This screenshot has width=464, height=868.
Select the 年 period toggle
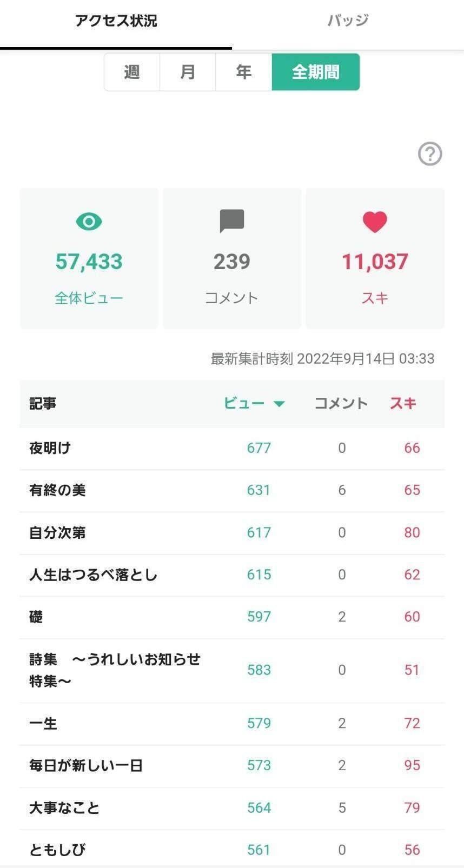243,72
